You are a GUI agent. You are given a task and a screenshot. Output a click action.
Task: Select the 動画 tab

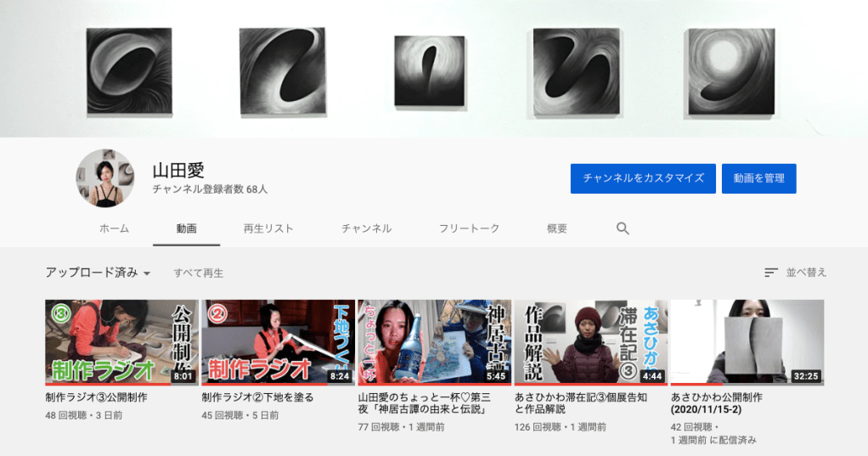click(x=187, y=228)
